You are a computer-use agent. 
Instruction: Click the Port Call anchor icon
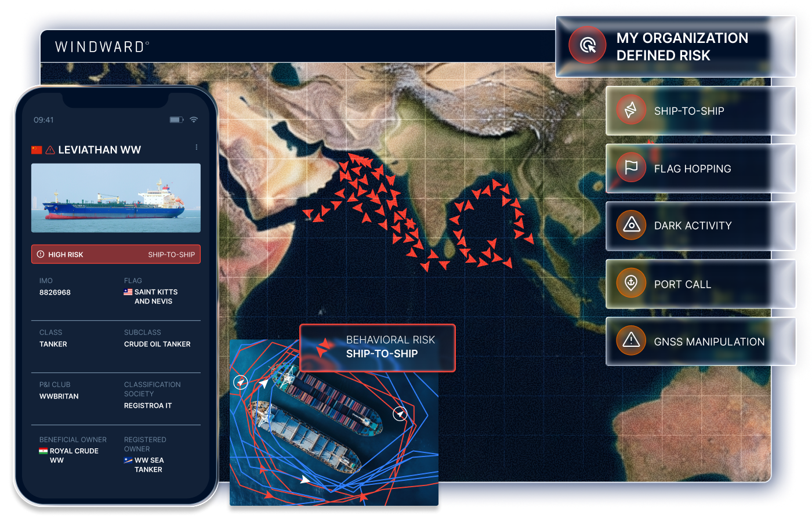[x=631, y=283]
